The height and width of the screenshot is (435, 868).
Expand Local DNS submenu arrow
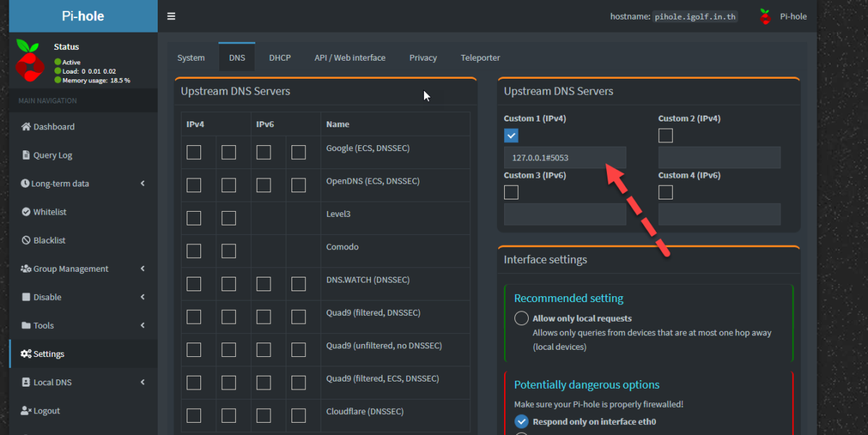[x=142, y=382]
